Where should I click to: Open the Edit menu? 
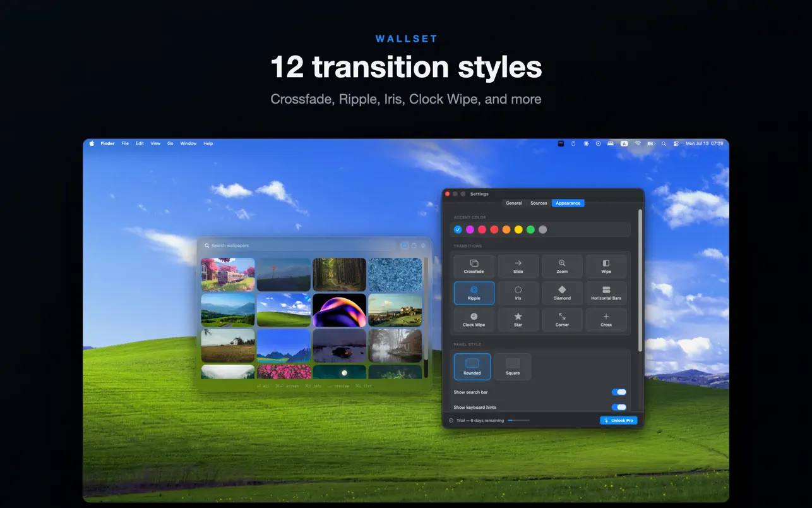pos(140,143)
